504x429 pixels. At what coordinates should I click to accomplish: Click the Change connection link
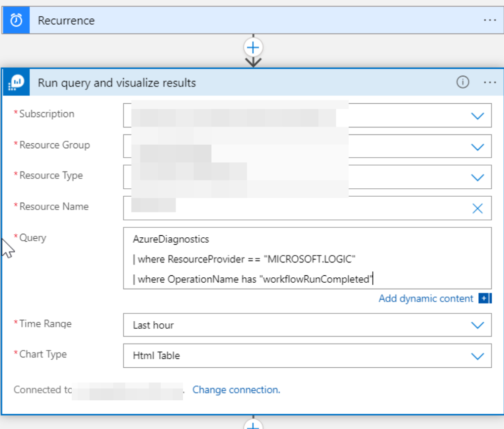tap(236, 390)
